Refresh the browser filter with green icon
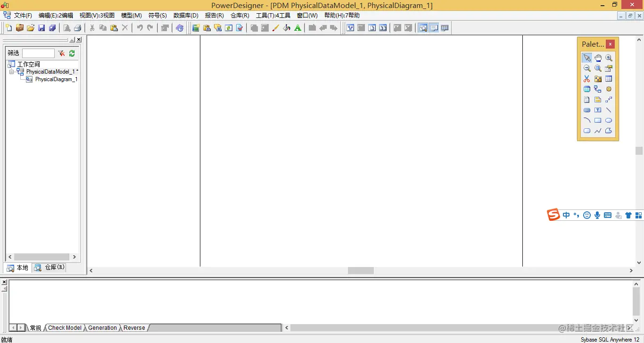 click(x=72, y=53)
